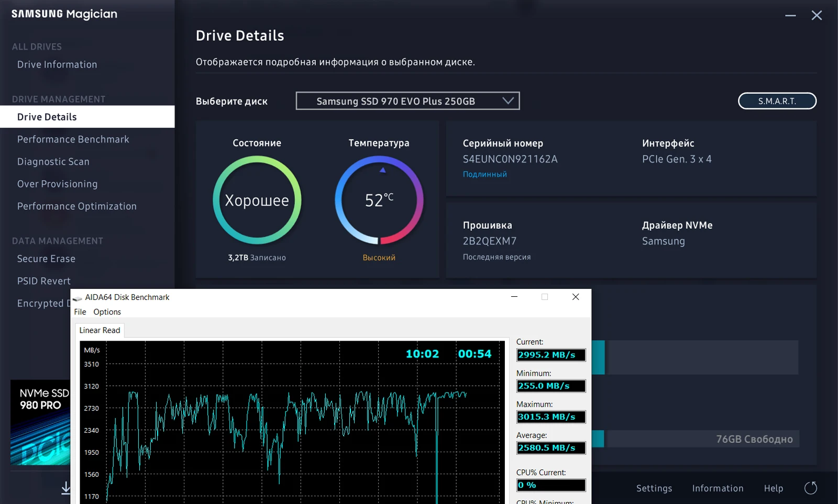
Task: Minimize the Samsung Magician window
Action: (x=790, y=16)
